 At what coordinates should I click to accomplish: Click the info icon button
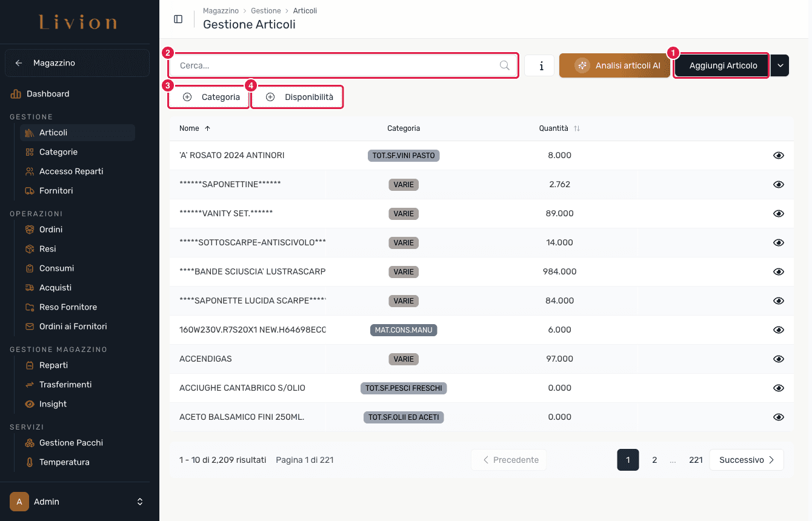click(x=539, y=65)
